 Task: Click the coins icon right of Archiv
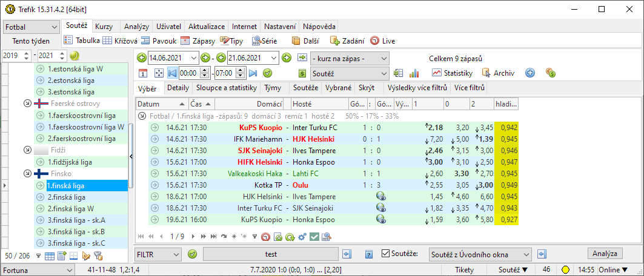click(x=551, y=73)
